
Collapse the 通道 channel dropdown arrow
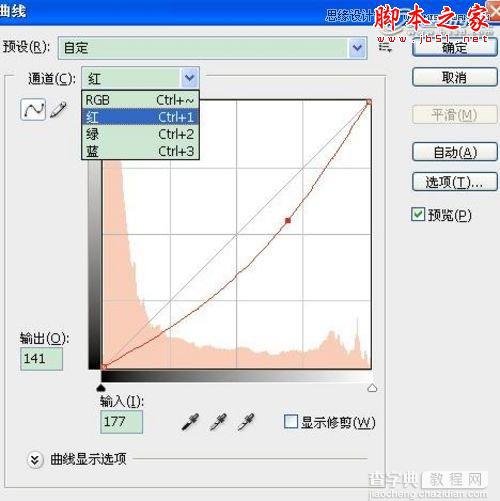click(190, 78)
